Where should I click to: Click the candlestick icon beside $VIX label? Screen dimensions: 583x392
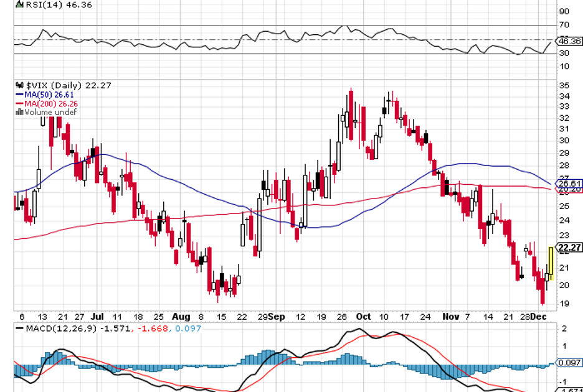pos(20,85)
